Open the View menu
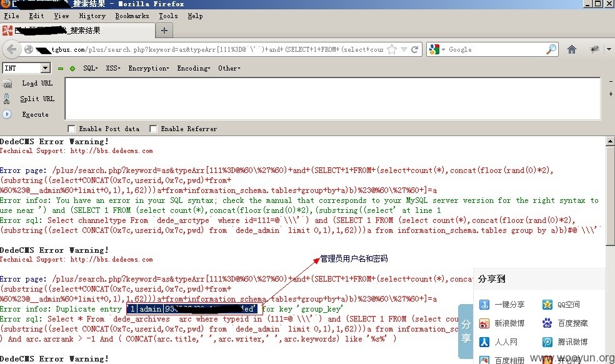The width and height of the screenshot is (615, 364). click(x=62, y=16)
